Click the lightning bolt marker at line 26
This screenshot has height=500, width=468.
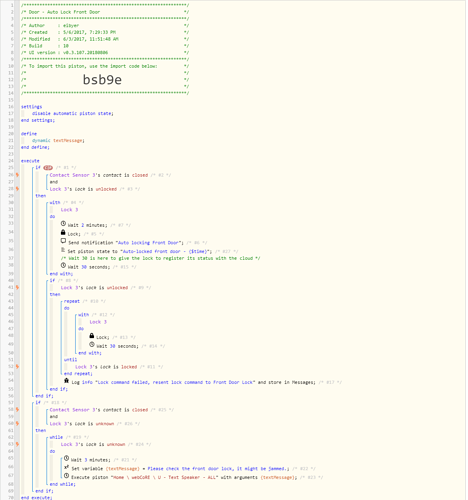17,175
